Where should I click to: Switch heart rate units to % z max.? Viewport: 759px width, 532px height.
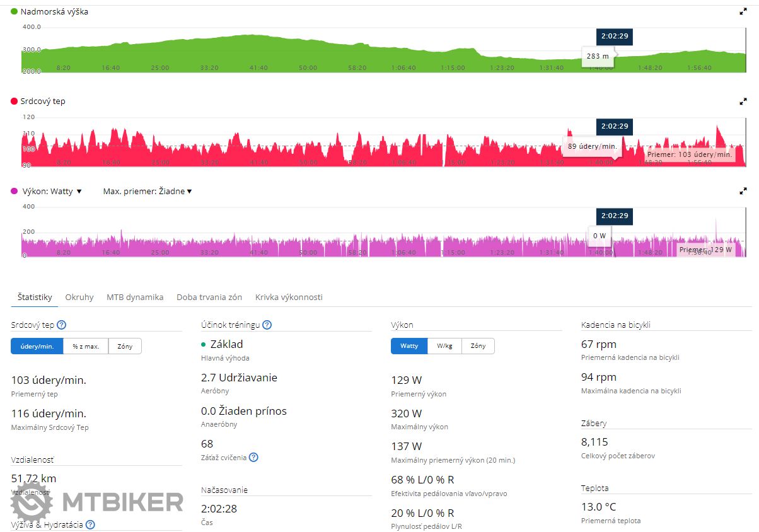pos(86,346)
